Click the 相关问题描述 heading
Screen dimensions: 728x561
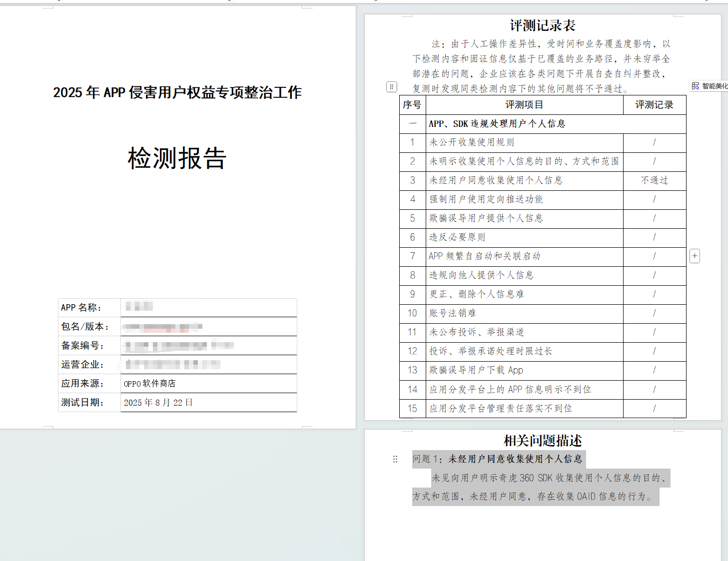[542, 441]
